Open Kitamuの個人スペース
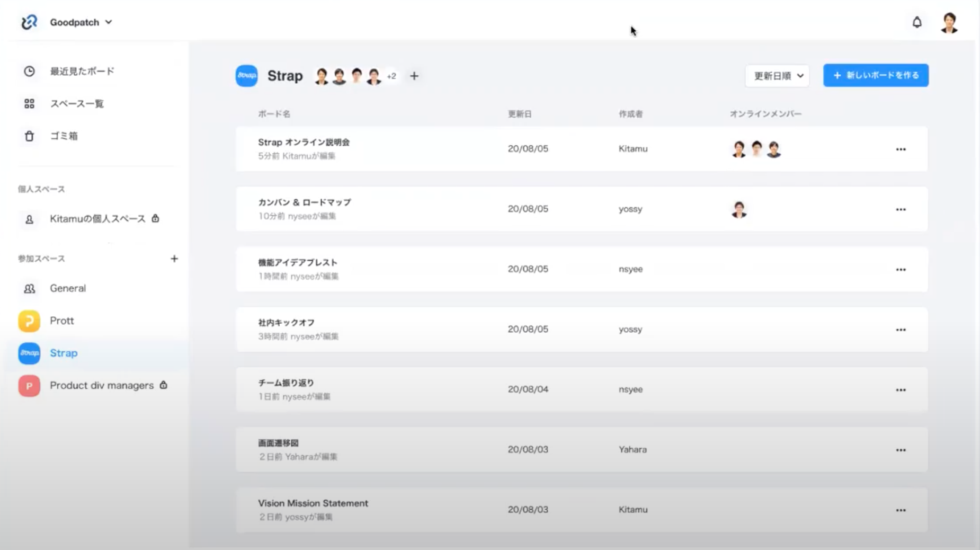 coord(97,219)
